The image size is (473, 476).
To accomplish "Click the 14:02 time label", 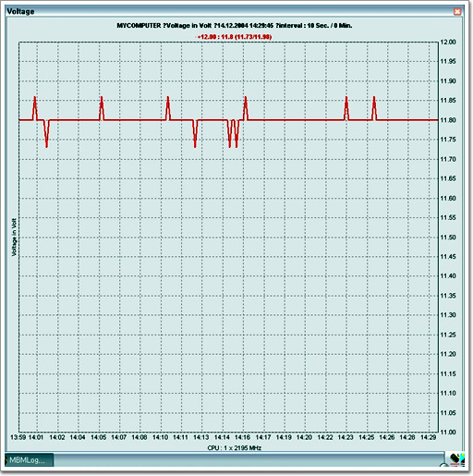I will coord(57,437).
